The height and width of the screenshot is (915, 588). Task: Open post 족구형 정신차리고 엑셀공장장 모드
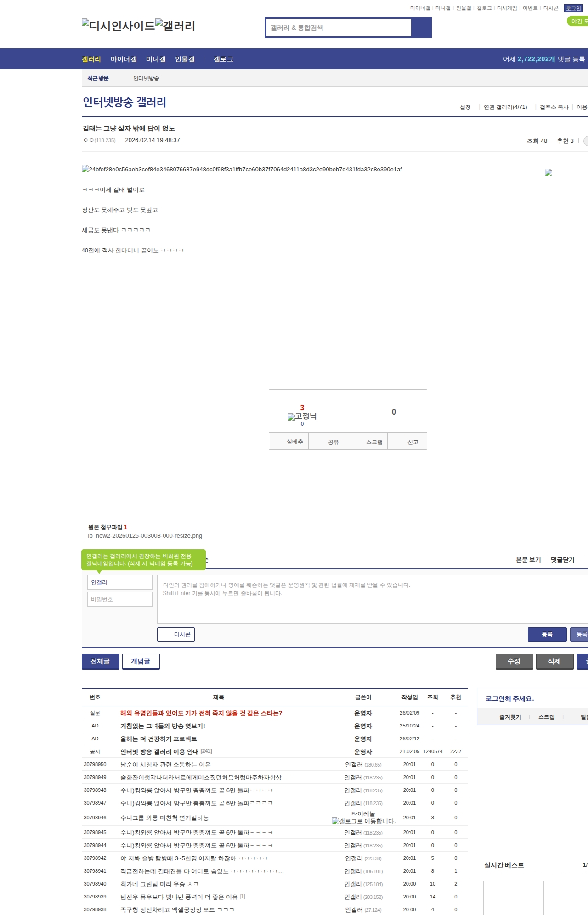(177, 910)
